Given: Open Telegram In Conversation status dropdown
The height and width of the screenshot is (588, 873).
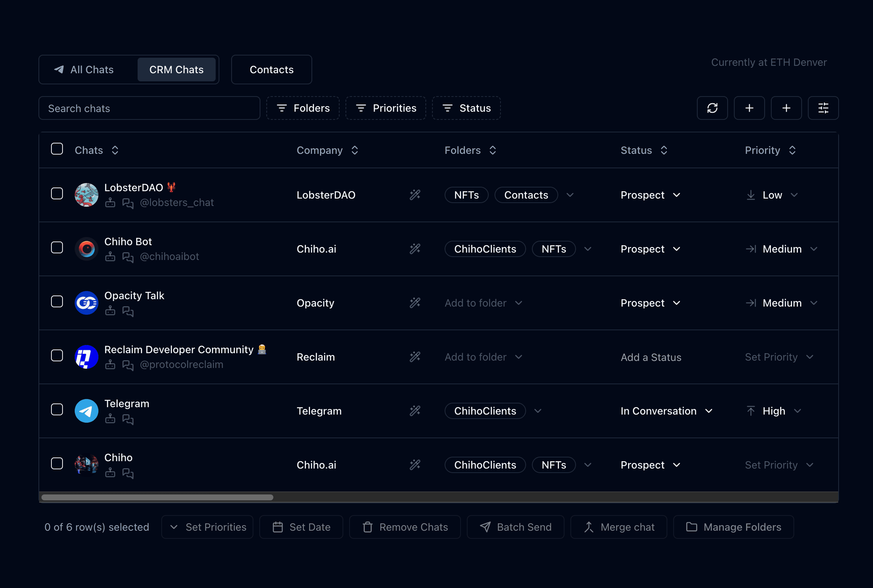Looking at the screenshot, I should tap(666, 411).
